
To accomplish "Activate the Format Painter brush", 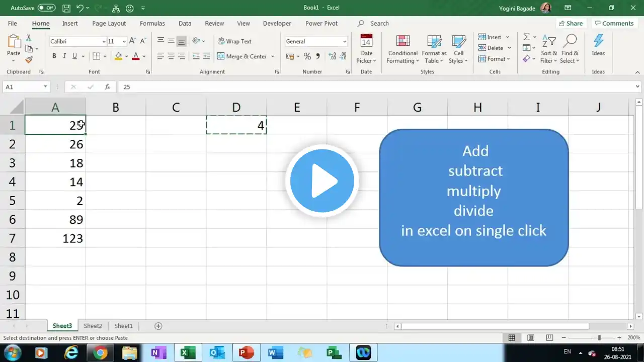I will pos(29,59).
